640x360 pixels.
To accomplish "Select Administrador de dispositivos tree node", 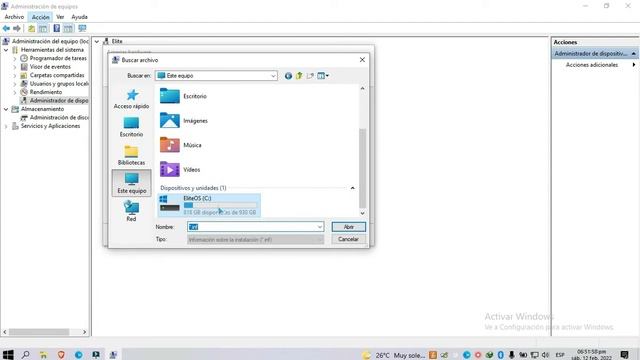I will pyautogui.click(x=59, y=100).
